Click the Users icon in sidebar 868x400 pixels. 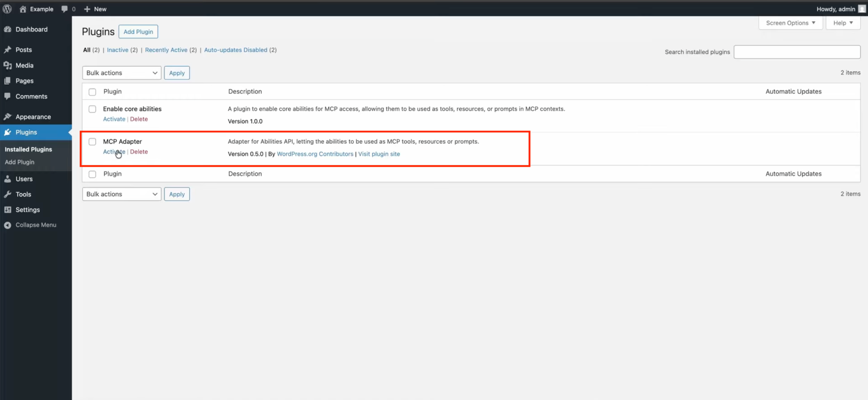tap(8, 179)
